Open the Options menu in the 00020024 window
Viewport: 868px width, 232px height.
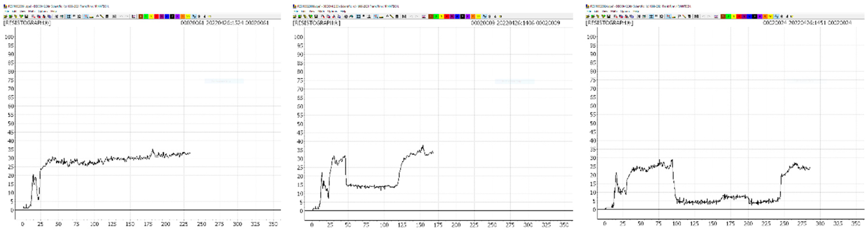point(625,11)
